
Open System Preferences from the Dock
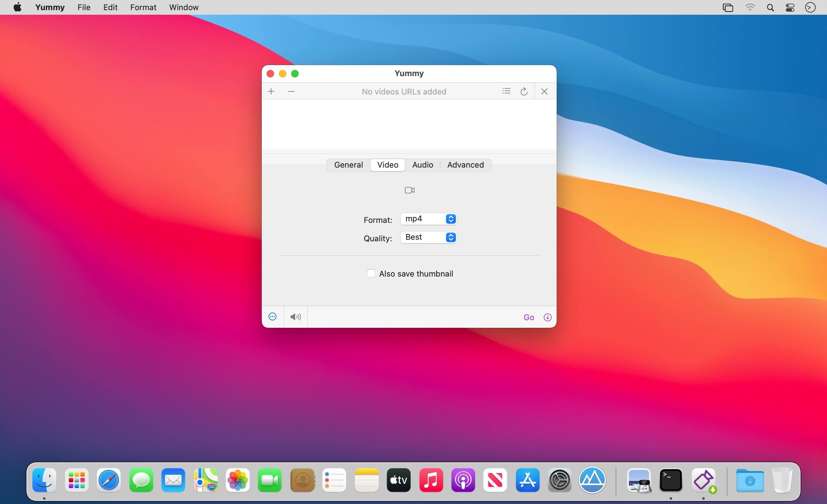pyautogui.click(x=560, y=480)
